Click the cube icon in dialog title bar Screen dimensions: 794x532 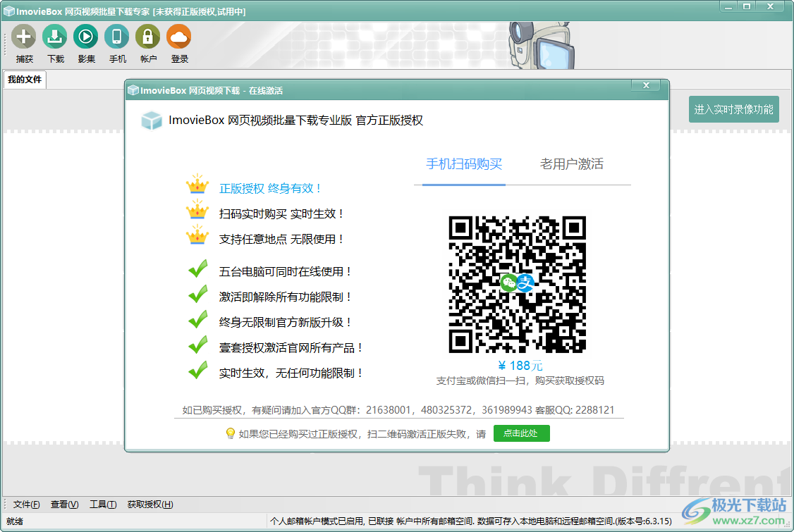133,90
